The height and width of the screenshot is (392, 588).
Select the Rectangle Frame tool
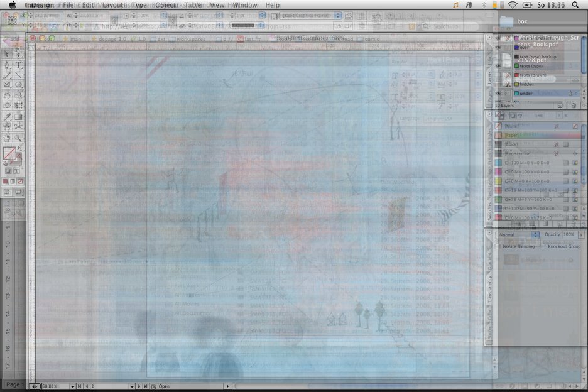7,85
